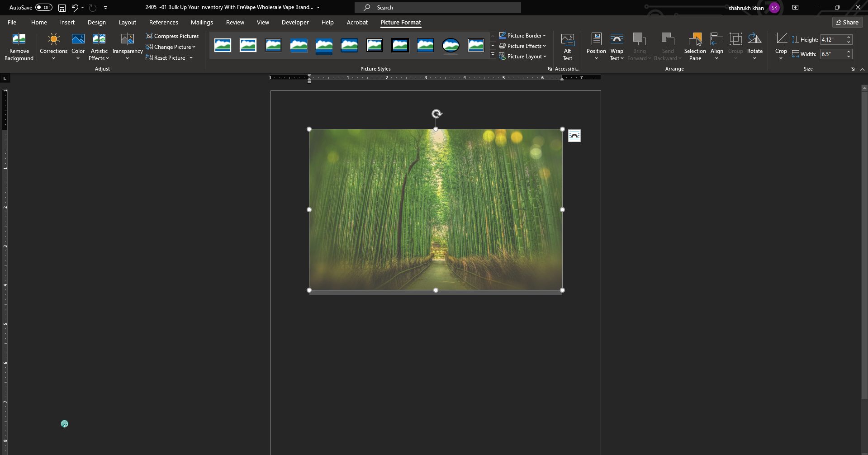Viewport: 868px width, 455px height.
Task: Switch to the Insert tab
Action: point(67,22)
